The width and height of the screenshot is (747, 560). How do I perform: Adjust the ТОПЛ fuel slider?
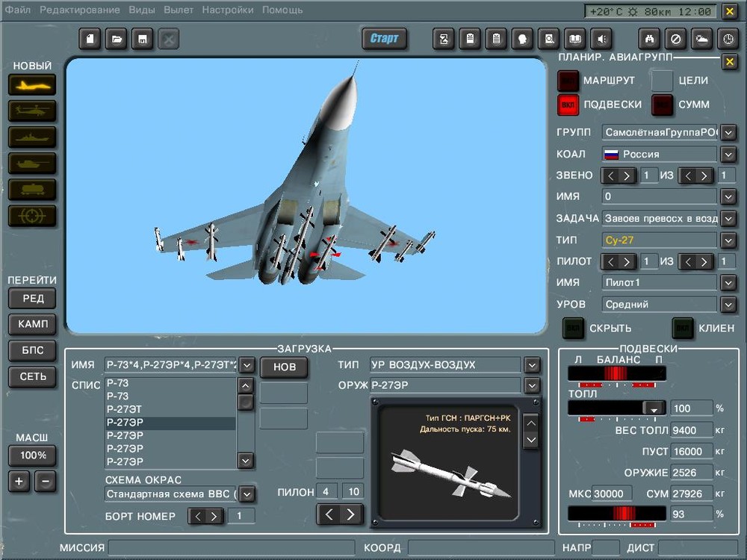654,408
